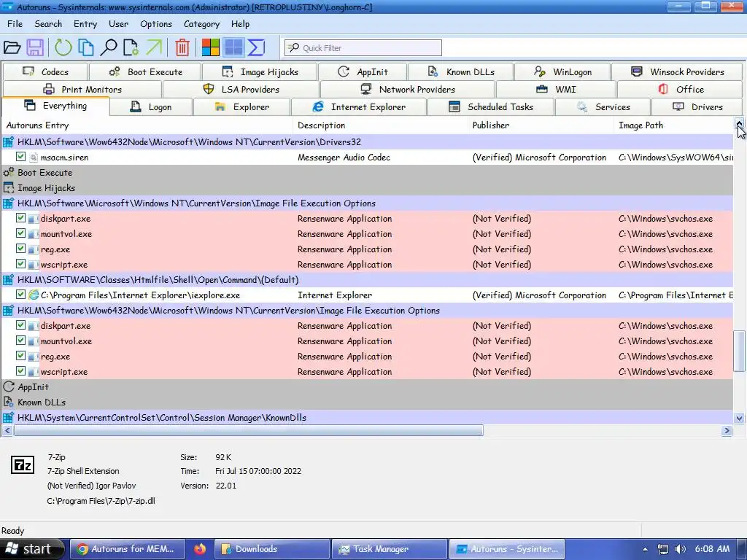Click the Known DLLs section icon

click(8, 402)
